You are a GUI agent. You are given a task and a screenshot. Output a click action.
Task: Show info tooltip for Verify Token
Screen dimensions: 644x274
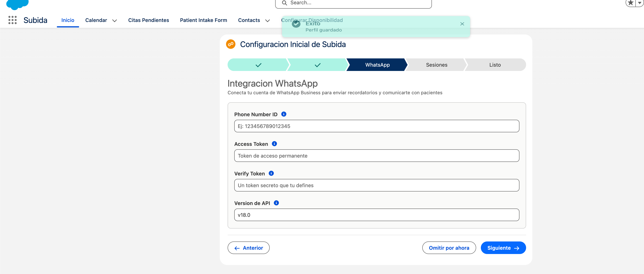[x=271, y=173]
